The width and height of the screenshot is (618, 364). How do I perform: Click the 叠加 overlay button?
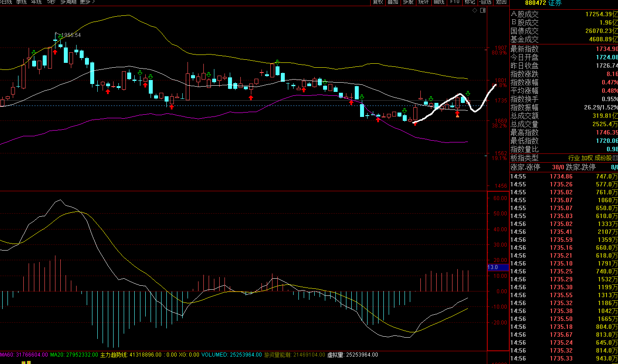pyautogui.click(x=393, y=2)
